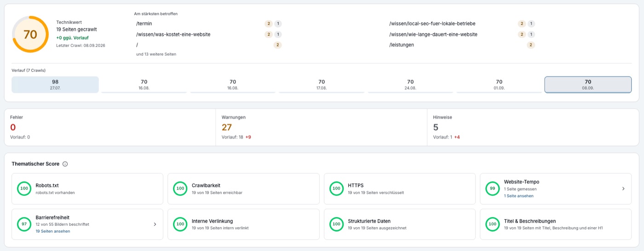Click orange 2 badge for /wissen/was-kostet-eine-website
The height and width of the screenshot is (251, 644).
269,34
